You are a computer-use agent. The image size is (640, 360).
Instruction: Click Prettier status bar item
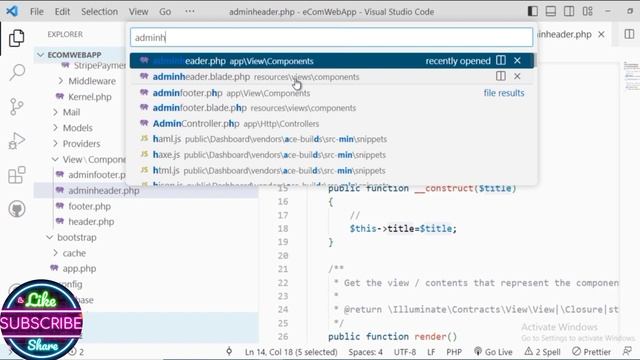pos(591,352)
